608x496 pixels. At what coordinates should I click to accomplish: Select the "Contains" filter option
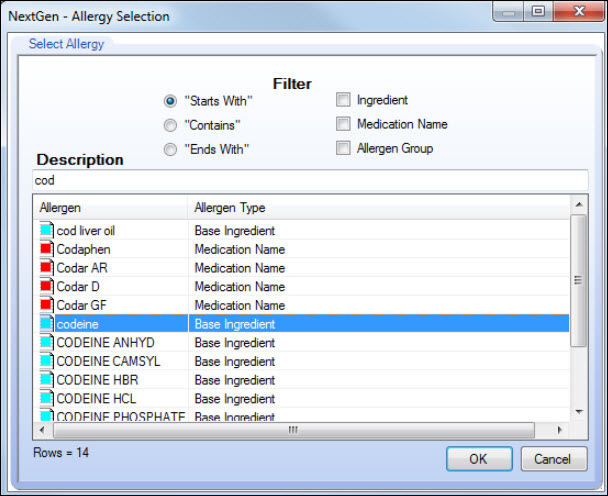[170, 125]
